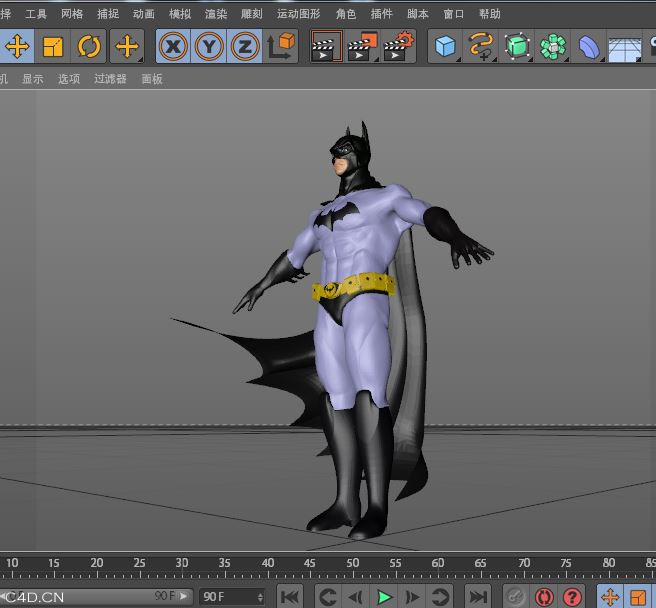Expand the deformer flyout arrow
Image resolution: width=656 pixels, height=608 pixels.
(x=602, y=60)
